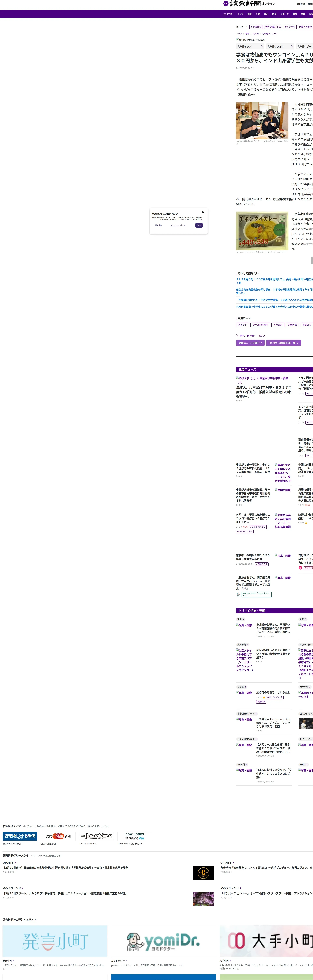
Task: Open 「九州発」の最新記事一覧 button
Action: point(283,343)
